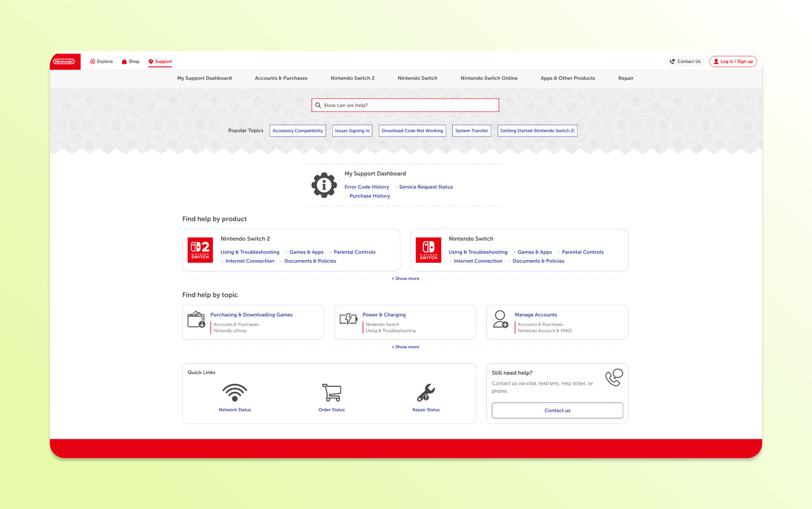The height and width of the screenshot is (509, 812).
Task: Open the Network Status Wi-Fi icon
Action: coord(235,392)
